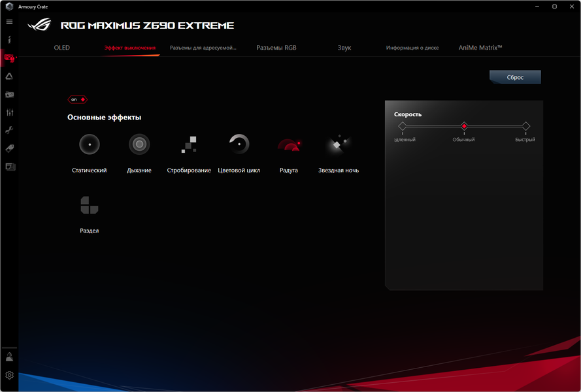
Task: Open the hamburger menu in the sidebar
Action: (9, 22)
